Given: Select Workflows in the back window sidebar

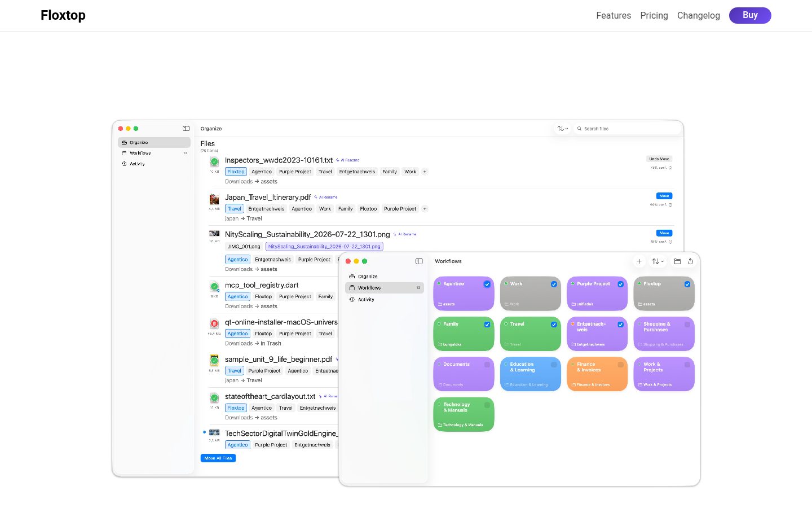Looking at the screenshot, I should 154,153.
